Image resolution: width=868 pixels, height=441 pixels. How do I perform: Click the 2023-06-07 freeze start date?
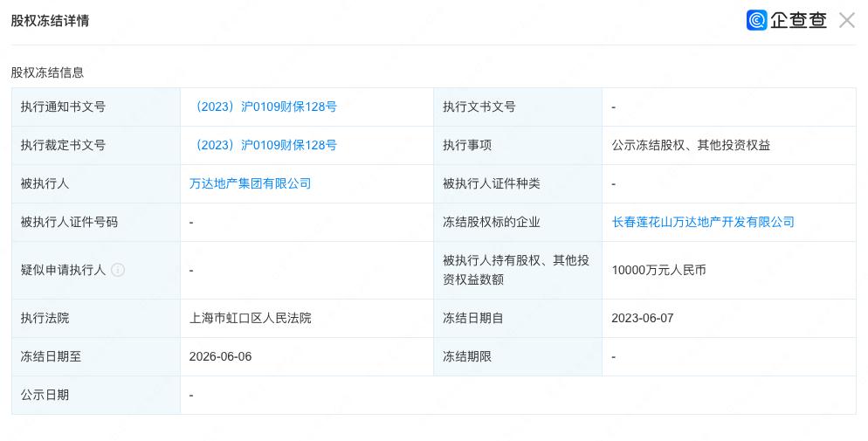coord(642,318)
